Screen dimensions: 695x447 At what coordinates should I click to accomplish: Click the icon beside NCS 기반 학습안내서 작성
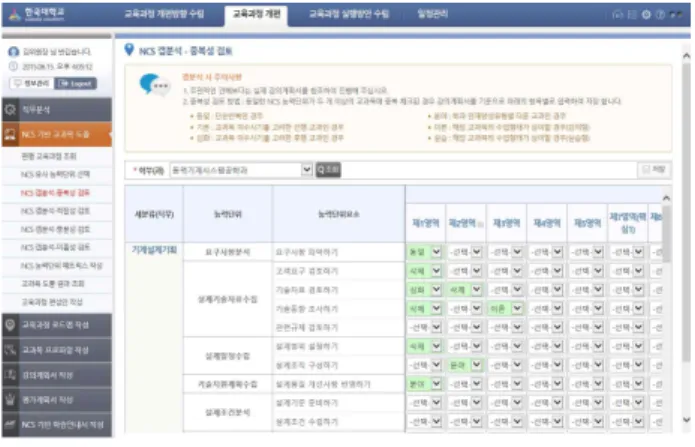click(11, 424)
